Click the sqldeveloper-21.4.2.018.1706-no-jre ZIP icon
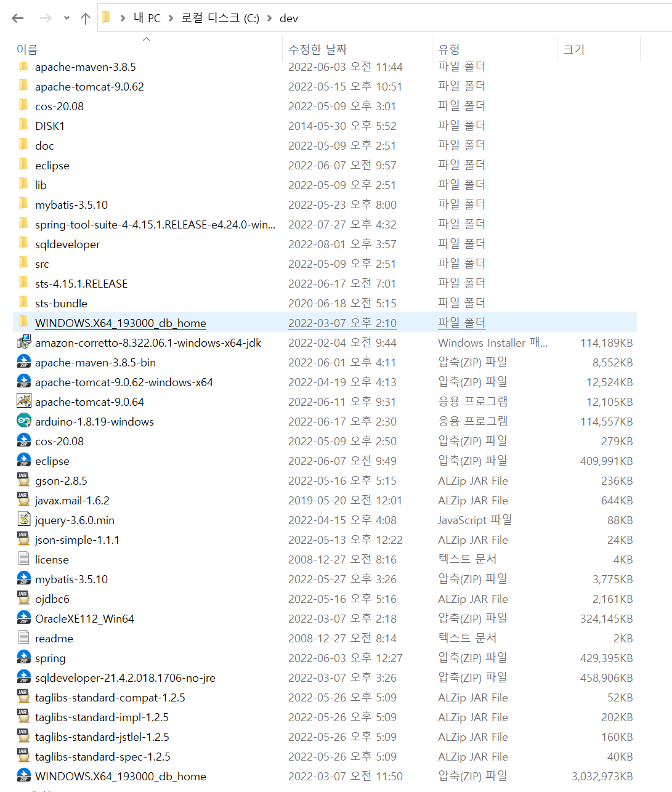The height and width of the screenshot is (792, 672). coord(23,677)
